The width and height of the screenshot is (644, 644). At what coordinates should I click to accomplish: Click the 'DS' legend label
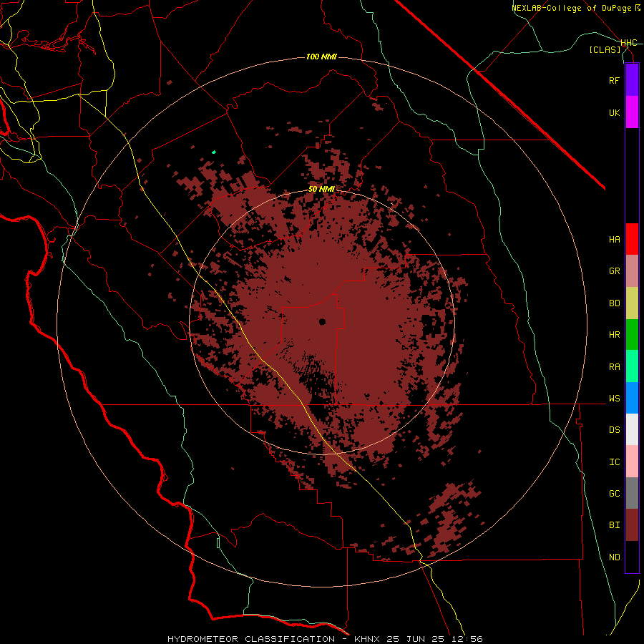pyautogui.click(x=614, y=430)
